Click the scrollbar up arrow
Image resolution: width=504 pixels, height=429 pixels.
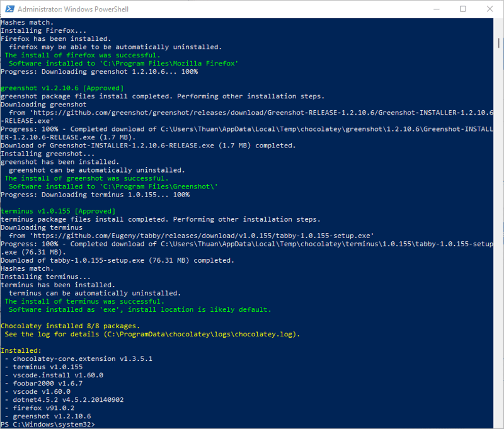498,23
